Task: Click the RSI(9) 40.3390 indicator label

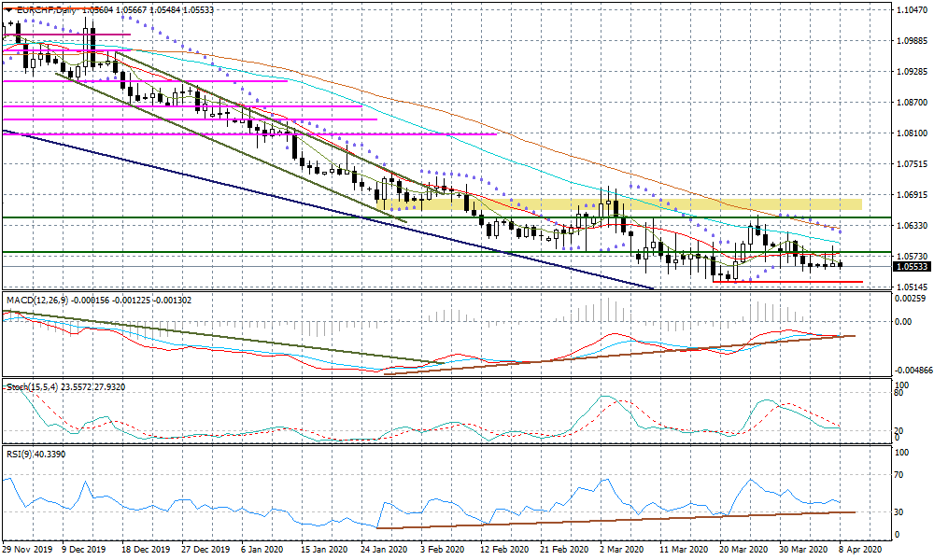Action: [36, 455]
